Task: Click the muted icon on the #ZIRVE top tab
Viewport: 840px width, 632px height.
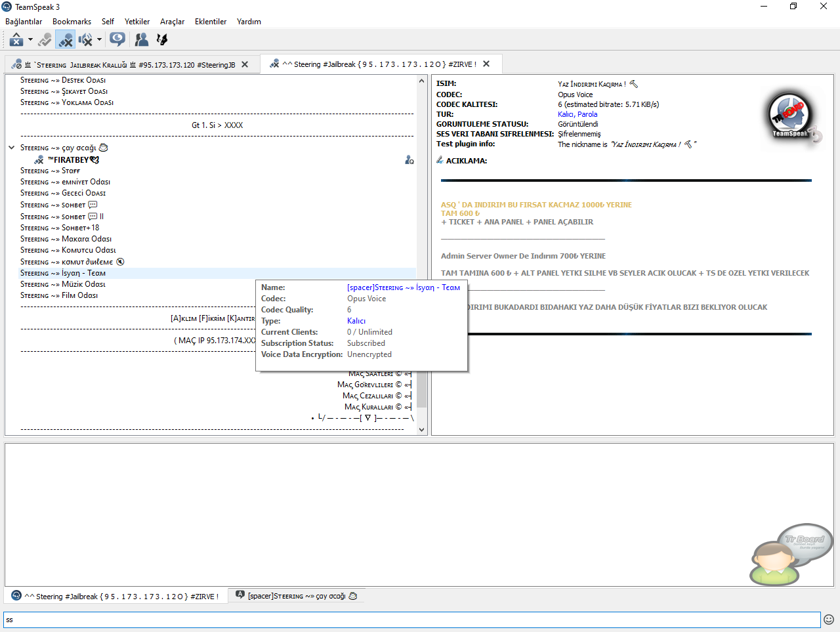Action: [x=274, y=64]
